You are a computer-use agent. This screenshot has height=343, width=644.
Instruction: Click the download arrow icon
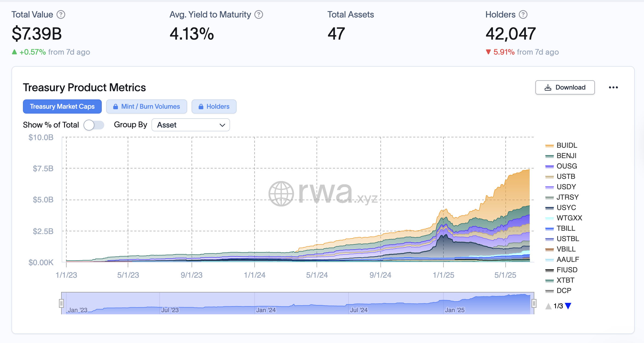tap(547, 87)
